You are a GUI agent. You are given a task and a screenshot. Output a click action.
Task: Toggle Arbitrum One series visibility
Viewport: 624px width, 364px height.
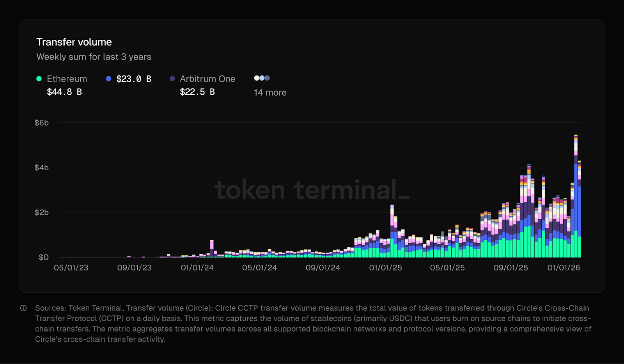207,79
